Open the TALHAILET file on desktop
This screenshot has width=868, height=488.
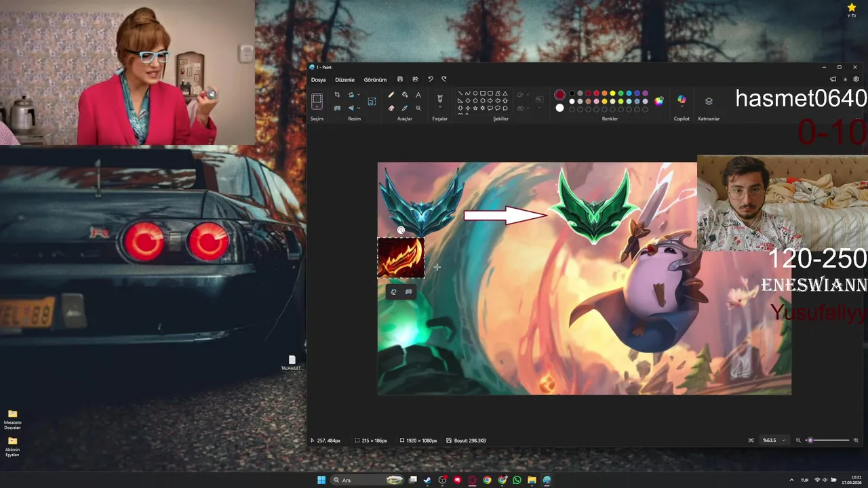click(x=292, y=363)
